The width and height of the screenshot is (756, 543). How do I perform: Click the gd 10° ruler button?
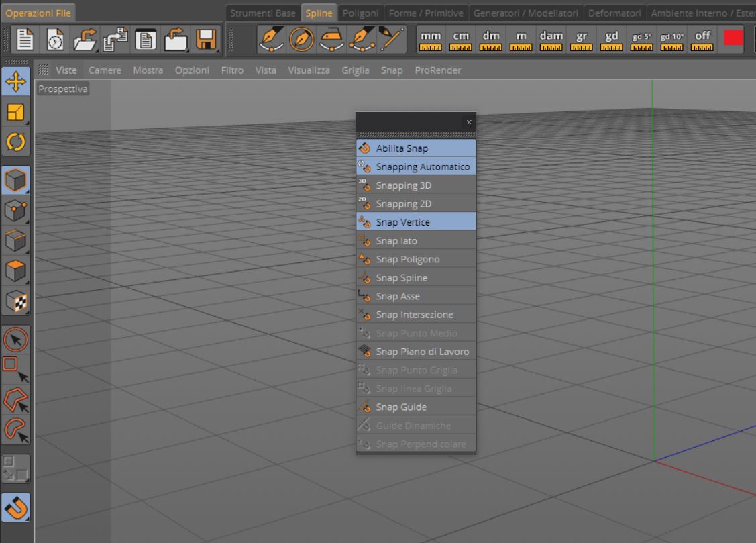(671, 40)
